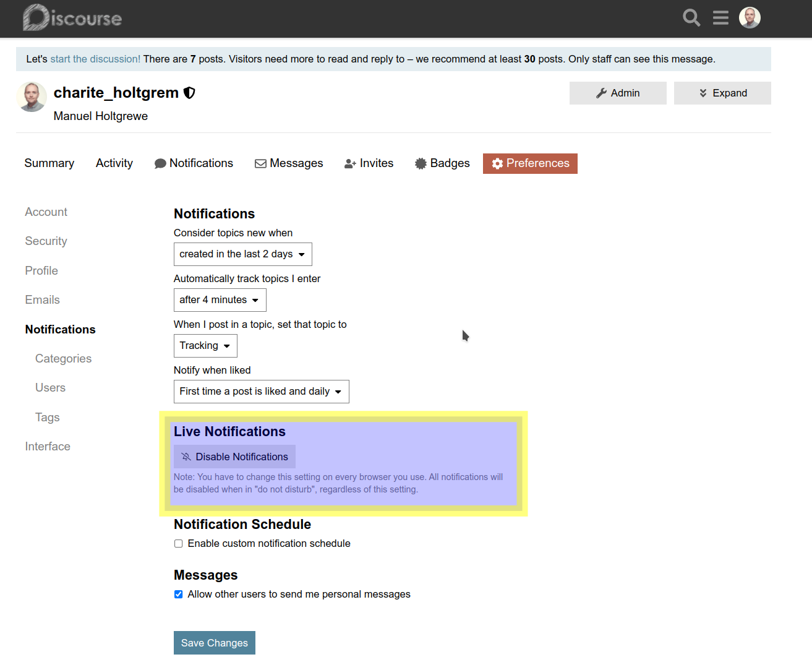Open Users sub-section
The image size is (812, 670).
(50, 388)
